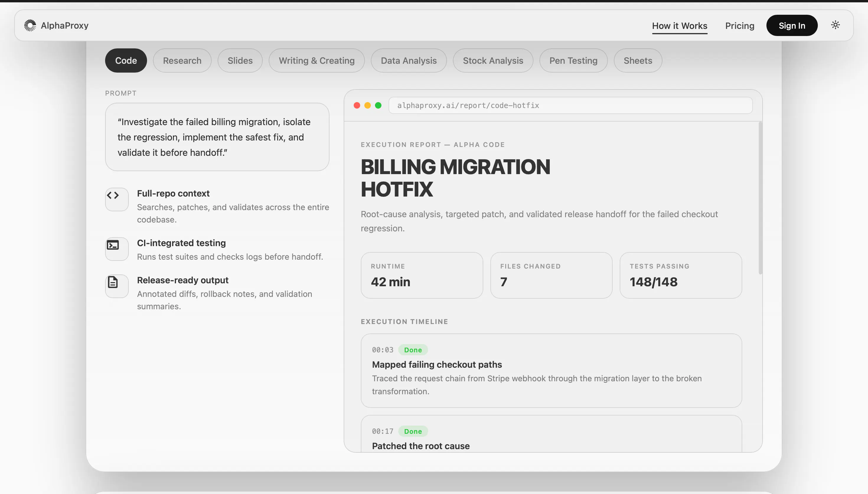Screen dimensions: 868x494
Task: Go to the Pricing page
Action: click(x=740, y=26)
